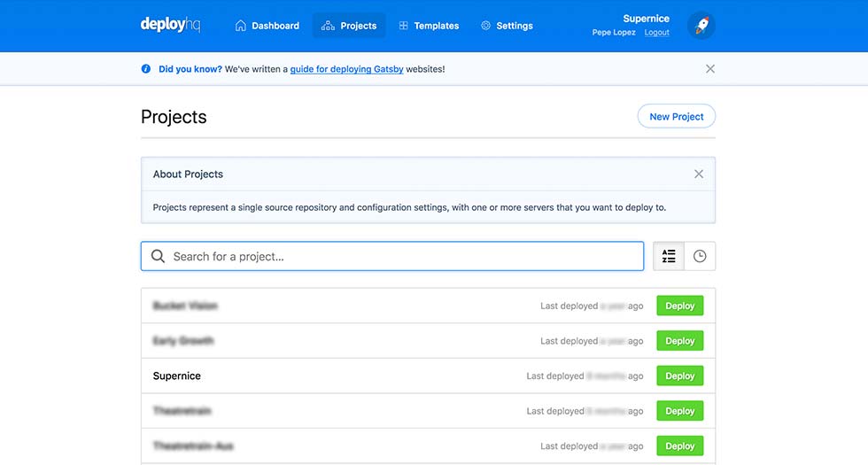The width and height of the screenshot is (868, 465).
Task: Click the New Project button
Action: [676, 116]
